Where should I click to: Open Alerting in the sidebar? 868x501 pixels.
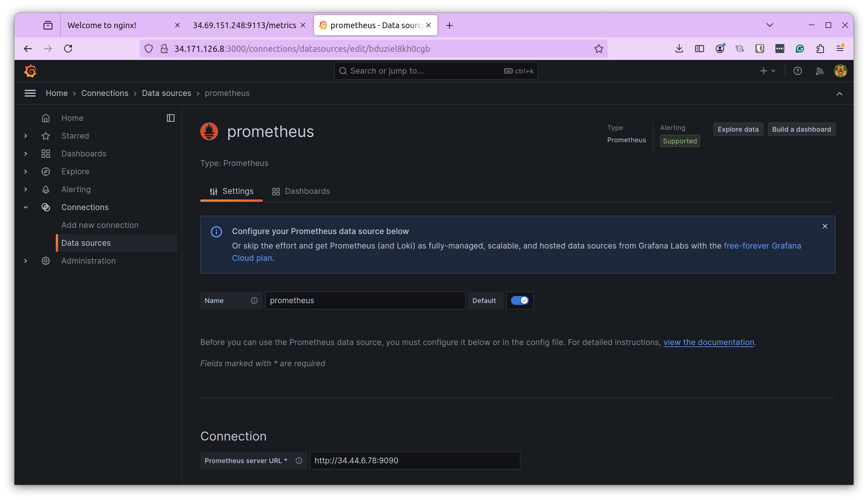pyautogui.click(x=76, y=190)
